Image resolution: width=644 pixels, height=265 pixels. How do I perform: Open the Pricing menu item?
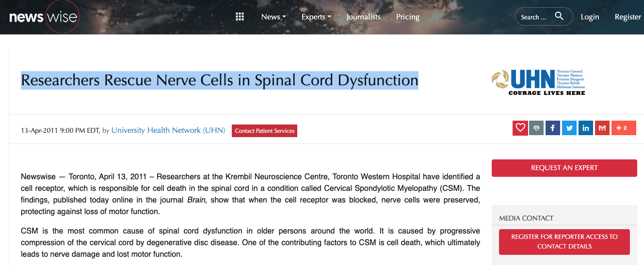click(408, 17)
